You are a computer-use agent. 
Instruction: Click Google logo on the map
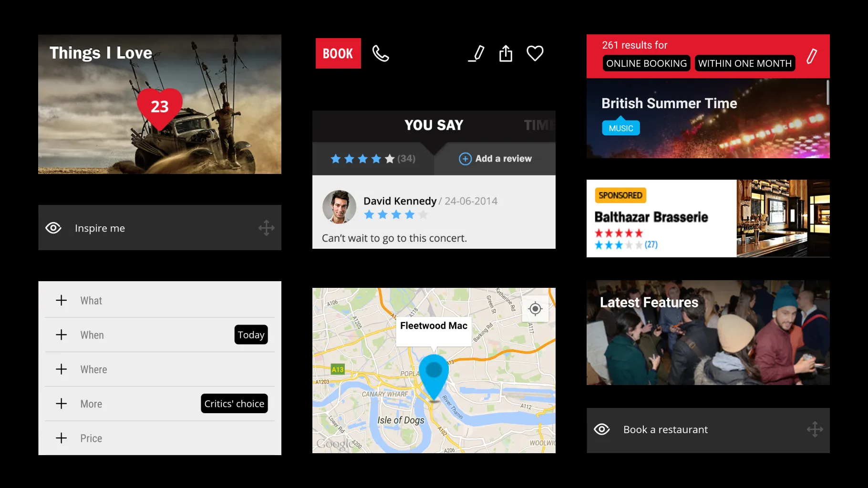[335, 444]
